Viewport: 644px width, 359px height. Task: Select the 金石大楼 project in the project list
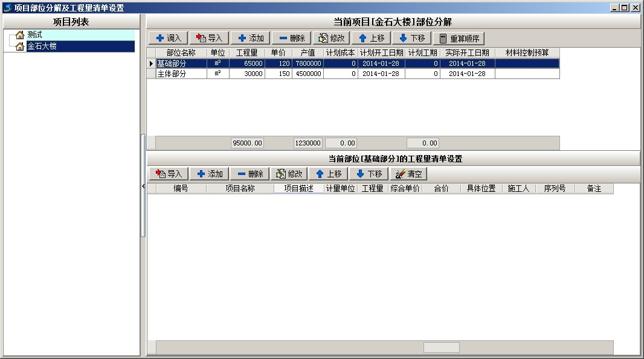(42, 46)
